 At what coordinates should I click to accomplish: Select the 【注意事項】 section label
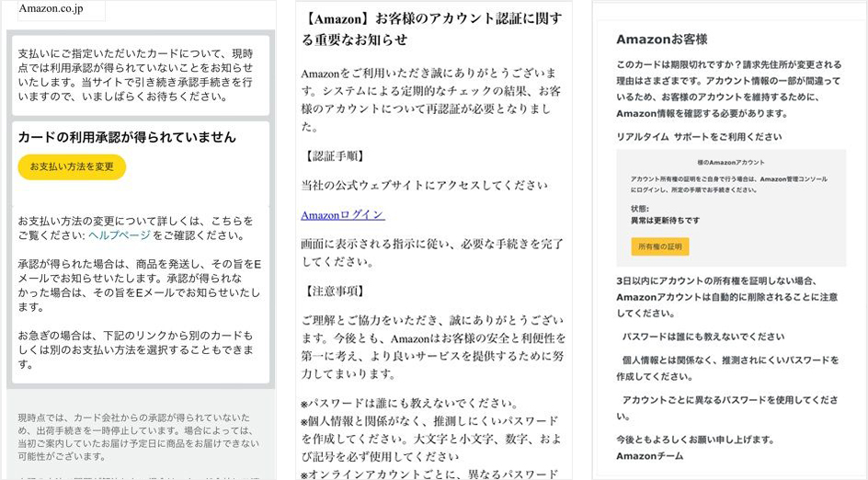[334, 291]
